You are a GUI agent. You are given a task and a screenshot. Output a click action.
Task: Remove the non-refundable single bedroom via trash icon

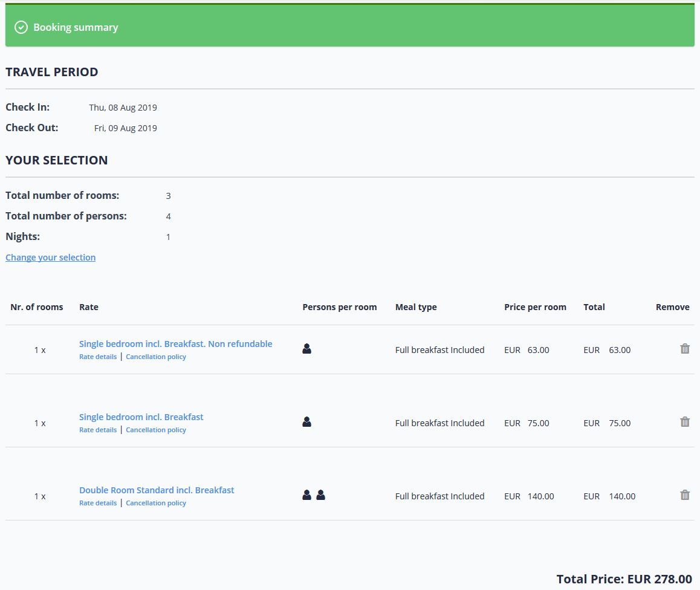point(684,349)
